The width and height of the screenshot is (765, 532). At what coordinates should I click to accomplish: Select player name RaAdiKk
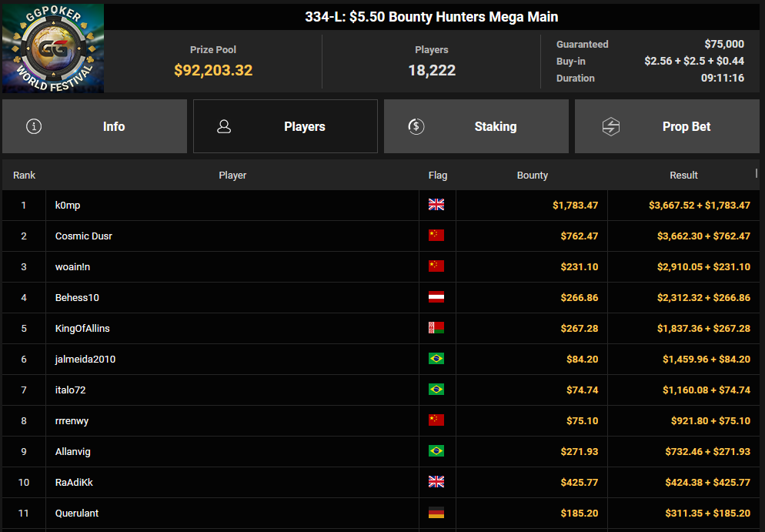74,482
